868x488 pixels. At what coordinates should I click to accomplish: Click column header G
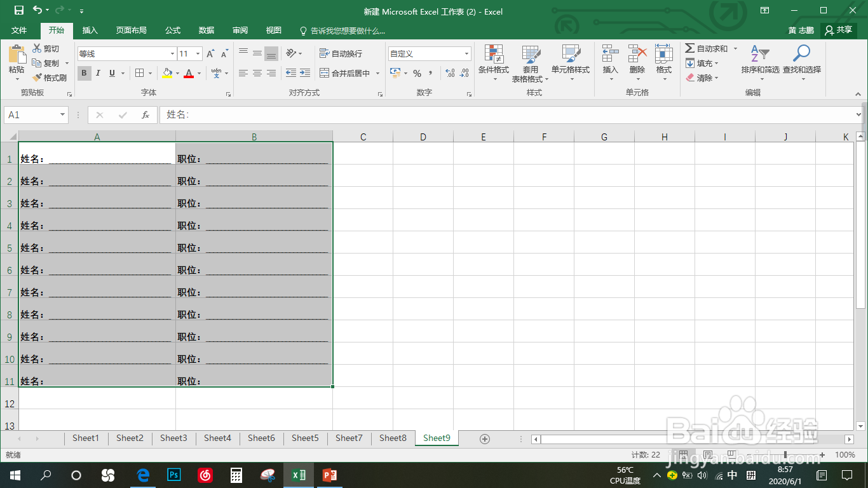pos(604,137)
